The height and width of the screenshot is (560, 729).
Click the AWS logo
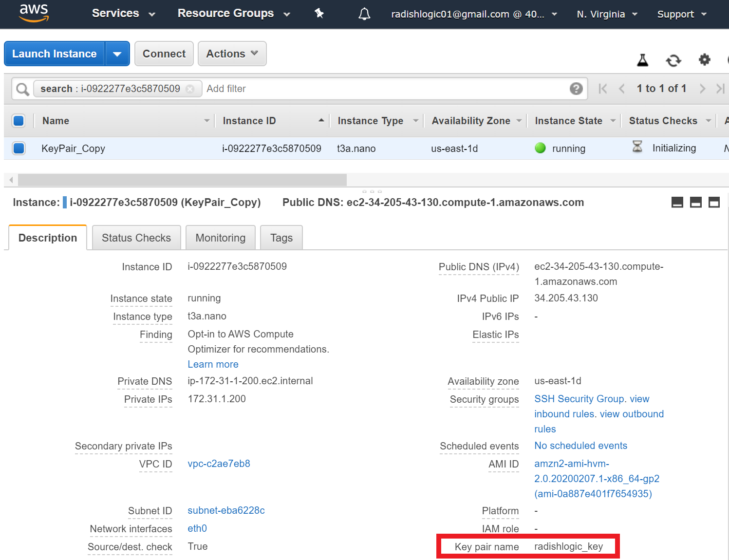[x=34, y=14]
